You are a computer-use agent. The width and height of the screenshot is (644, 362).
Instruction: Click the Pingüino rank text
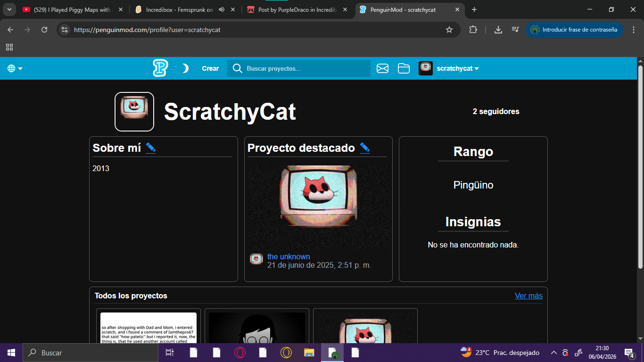pos(473,185)
